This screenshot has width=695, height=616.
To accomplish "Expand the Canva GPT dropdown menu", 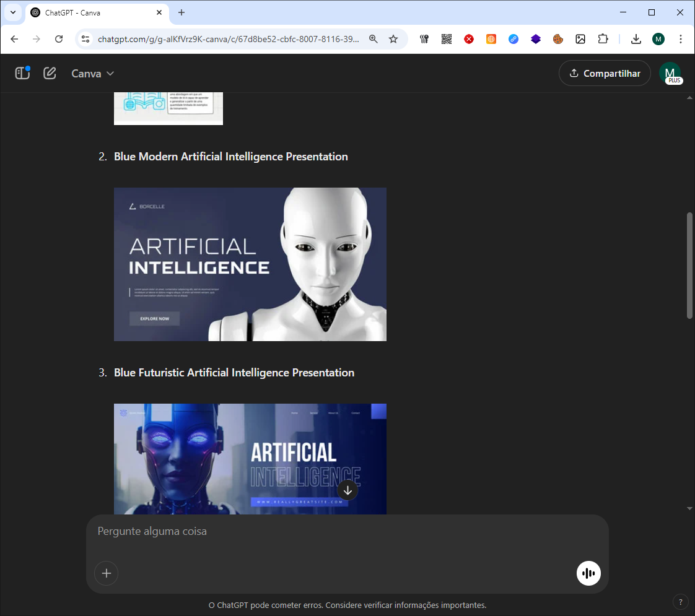I will (93, 74).
